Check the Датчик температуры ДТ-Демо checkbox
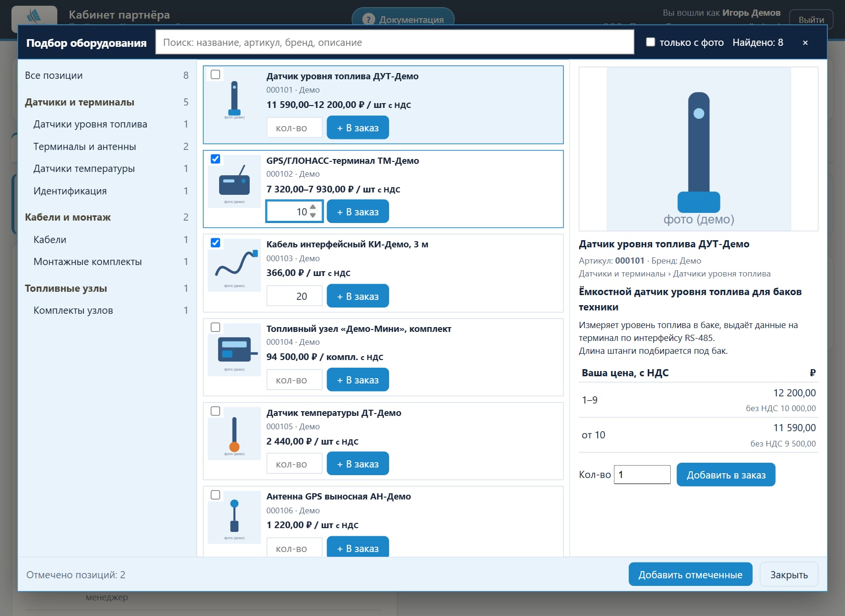 tap(215, 411)
